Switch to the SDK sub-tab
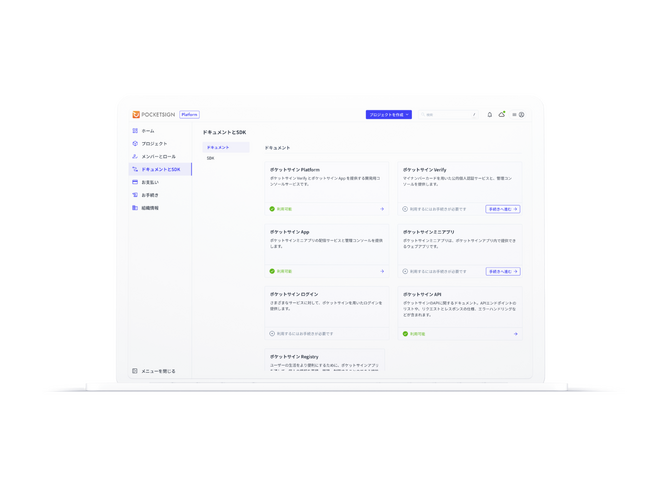The height and width of the screenshot is (488, 650). [211, 158]
